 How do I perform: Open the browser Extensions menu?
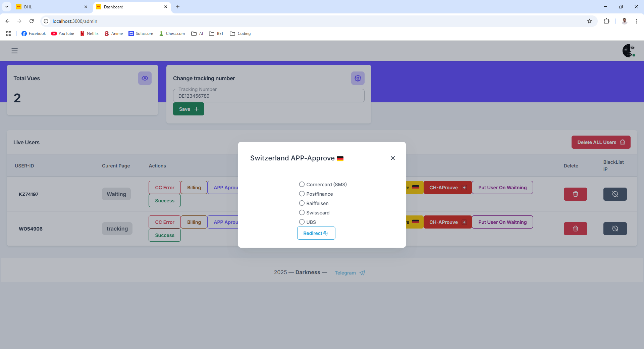click(x=606, y=21)
